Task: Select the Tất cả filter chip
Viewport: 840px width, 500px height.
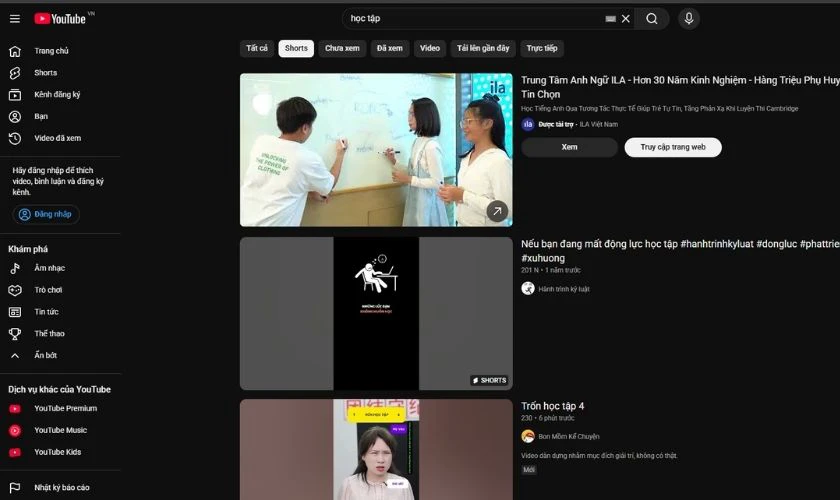Action: 257,48
